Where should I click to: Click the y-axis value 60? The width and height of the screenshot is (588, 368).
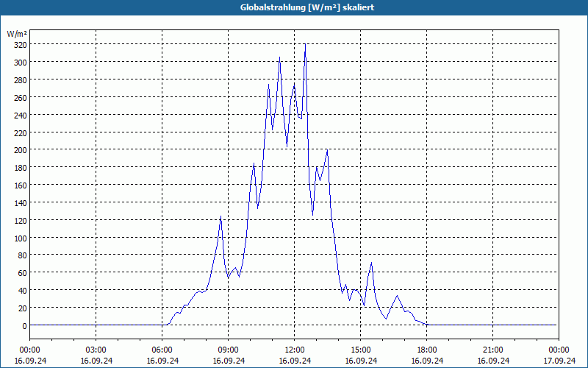pos(23,273)
